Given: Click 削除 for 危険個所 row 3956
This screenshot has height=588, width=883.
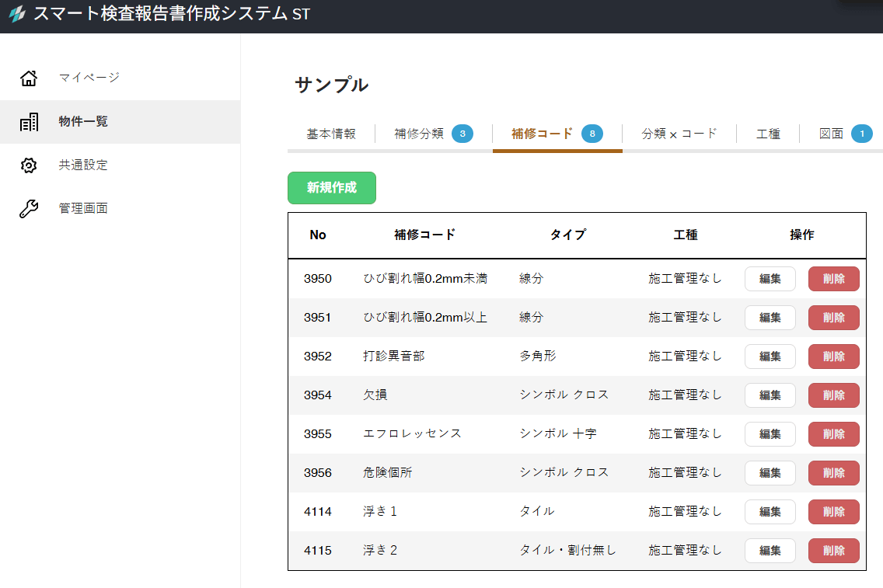Looking at the screenshot, I should (833, 473).
